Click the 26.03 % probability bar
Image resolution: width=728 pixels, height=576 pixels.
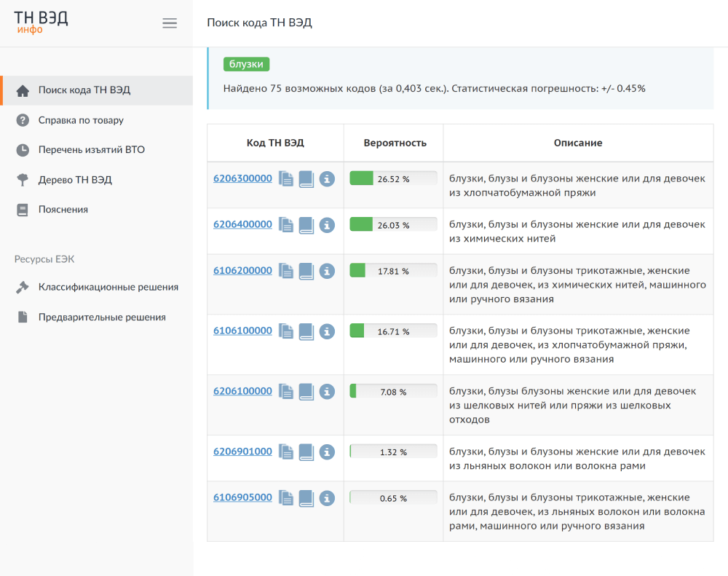click(393, 225)
